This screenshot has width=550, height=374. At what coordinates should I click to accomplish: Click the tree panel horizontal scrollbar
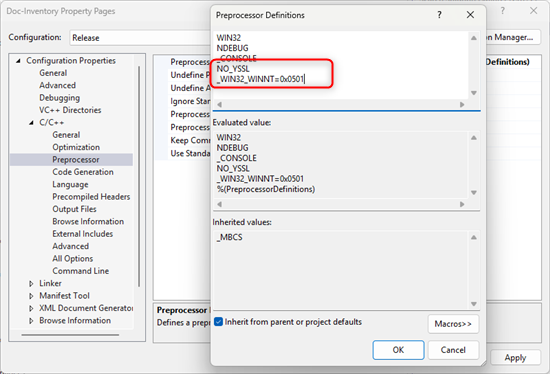70,335
